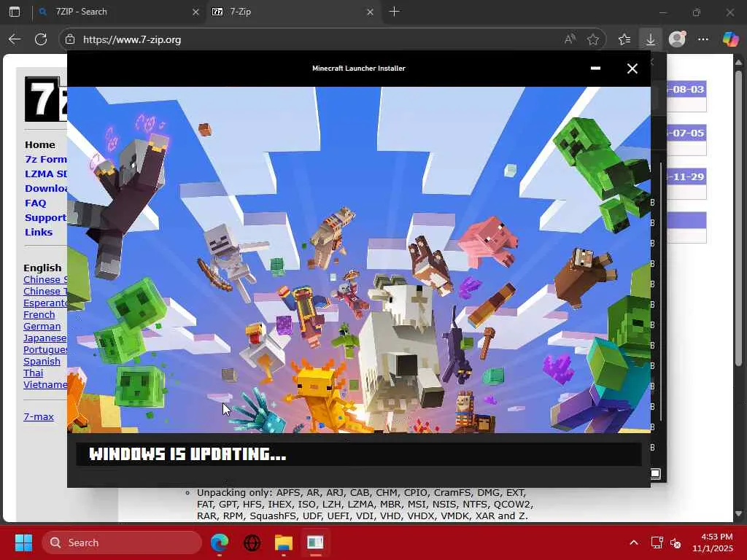Image resolution: width=747 pixels, height=560 pixels.
Task: Open the globe app in the taskbar
Action: [x=252, y=542]
